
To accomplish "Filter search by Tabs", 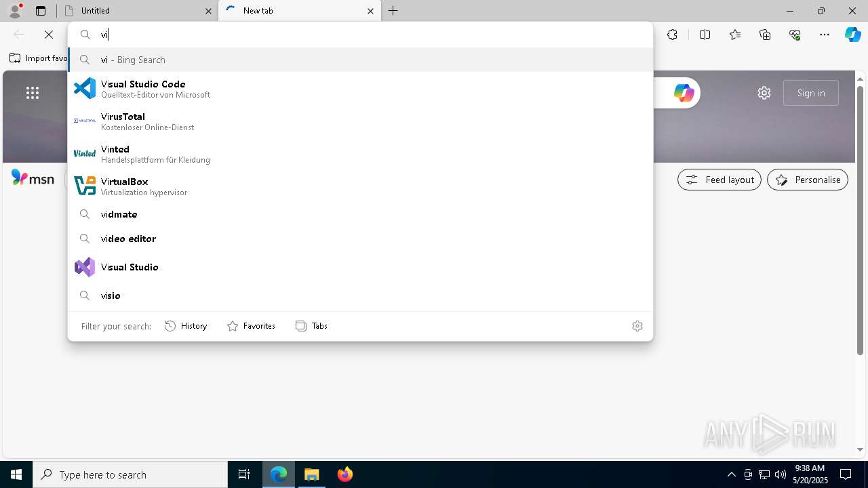I will coord(312,326).
